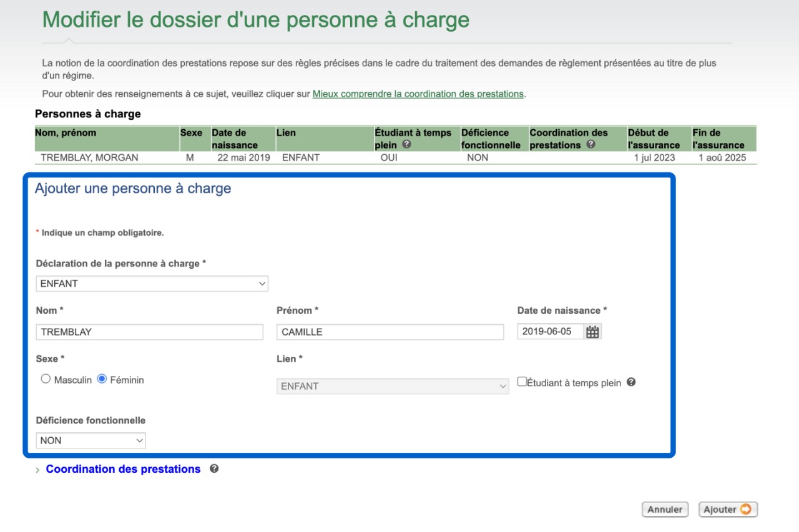Open the Déficience fonctionnelle dropdown
The image size is (799, 532).
(x=91, y=440)
